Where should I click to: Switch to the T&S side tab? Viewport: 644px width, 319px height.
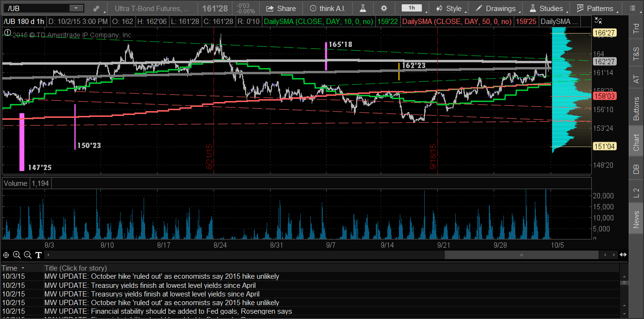coord(636,53)
